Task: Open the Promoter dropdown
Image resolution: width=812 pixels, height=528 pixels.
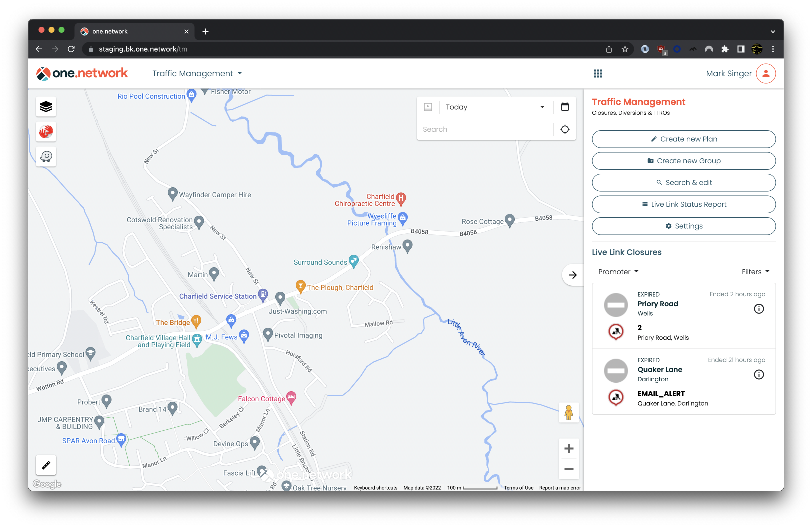Action: click(x=618, y=272)
